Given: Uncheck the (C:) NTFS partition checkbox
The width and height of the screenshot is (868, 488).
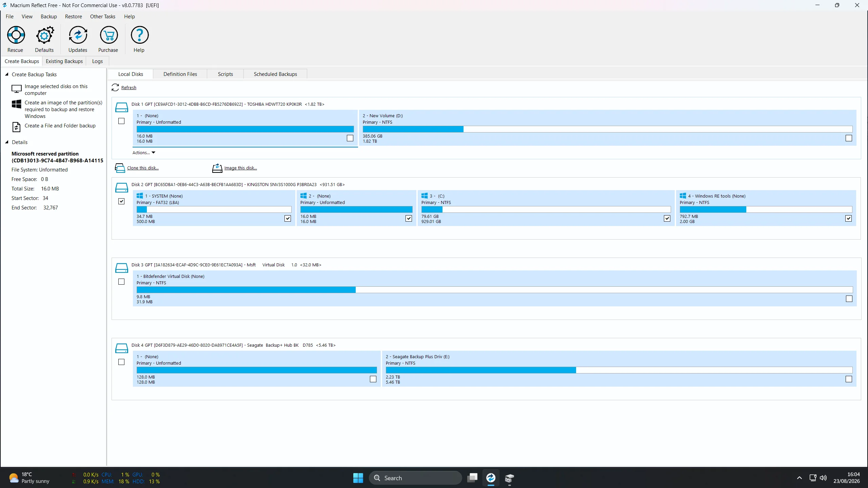Looking at the screenshot, I should [667, 218].
